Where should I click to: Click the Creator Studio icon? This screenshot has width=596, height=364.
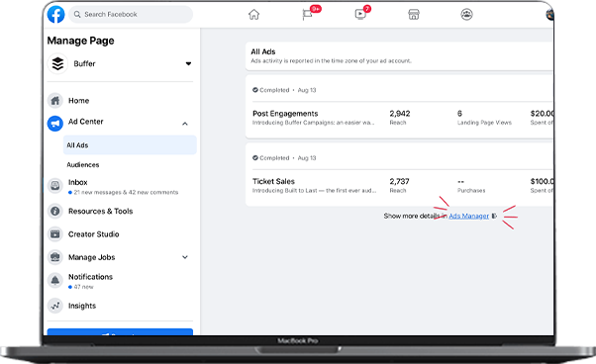55,234
